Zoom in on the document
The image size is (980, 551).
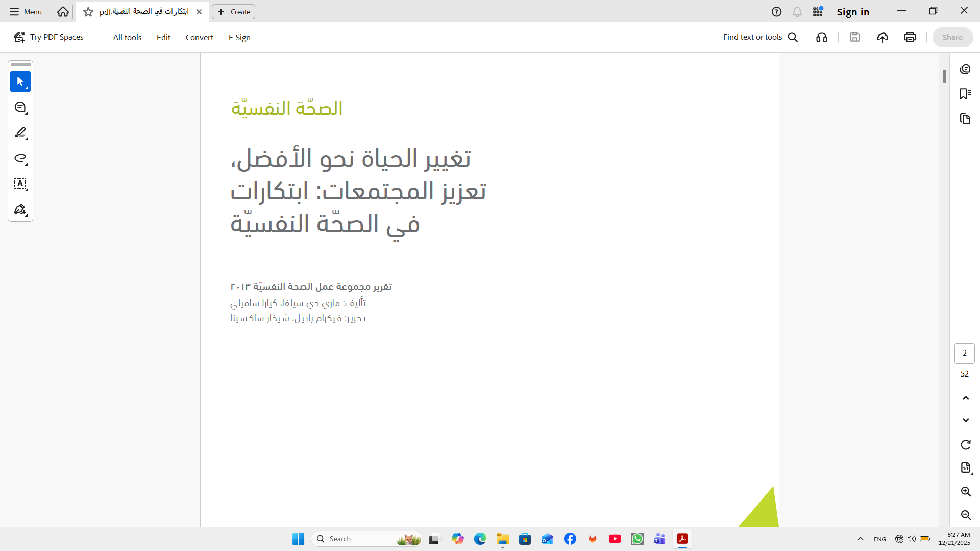pyautogui.click(x=966, y=491)
